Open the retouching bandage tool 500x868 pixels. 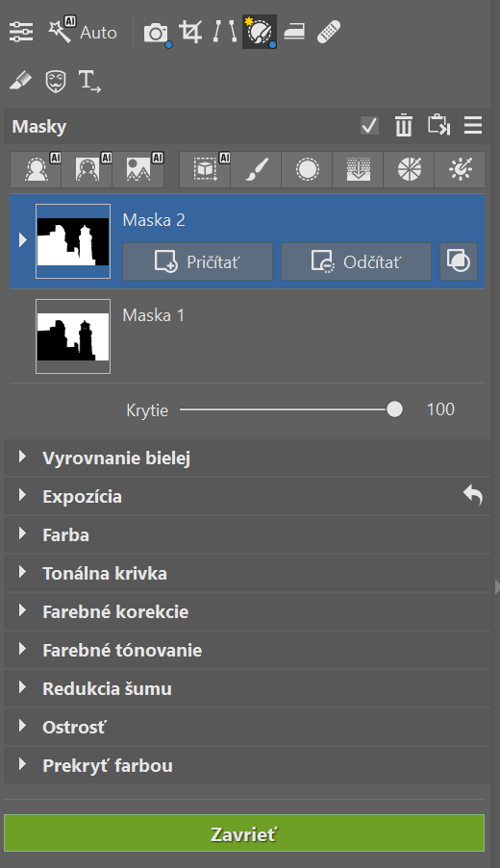coord(328,32)
